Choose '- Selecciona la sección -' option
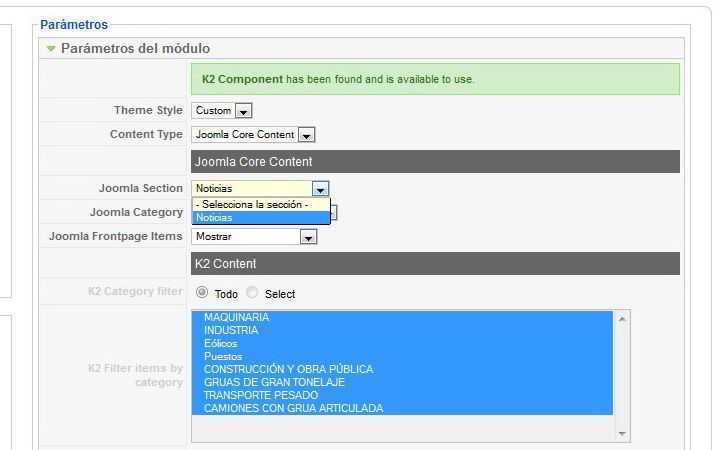This screenshot has width=720, height=450. 261,205
